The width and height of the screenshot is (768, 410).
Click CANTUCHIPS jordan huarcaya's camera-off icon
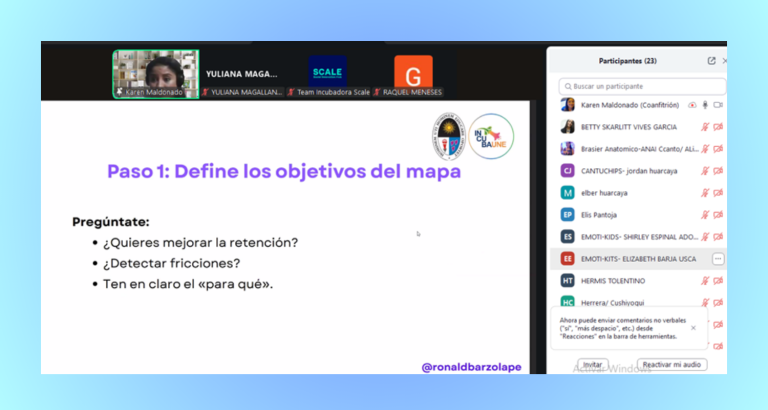click(718, 171)
